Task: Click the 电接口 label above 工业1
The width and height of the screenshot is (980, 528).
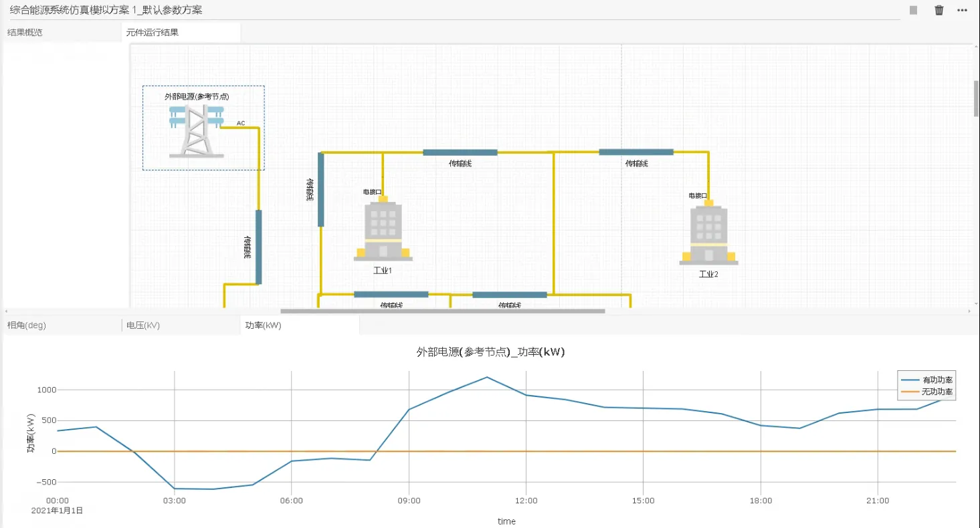Action: pos(372,192)
